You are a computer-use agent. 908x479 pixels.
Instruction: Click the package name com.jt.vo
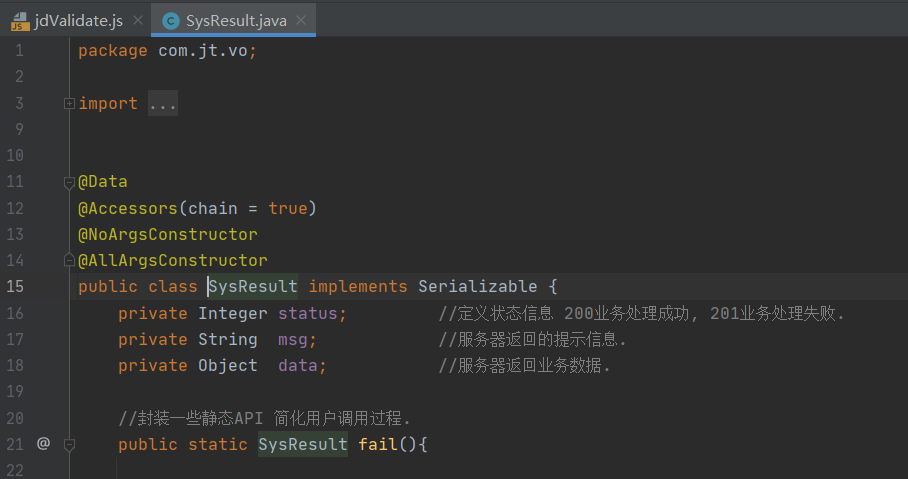(x=203, y=51)
